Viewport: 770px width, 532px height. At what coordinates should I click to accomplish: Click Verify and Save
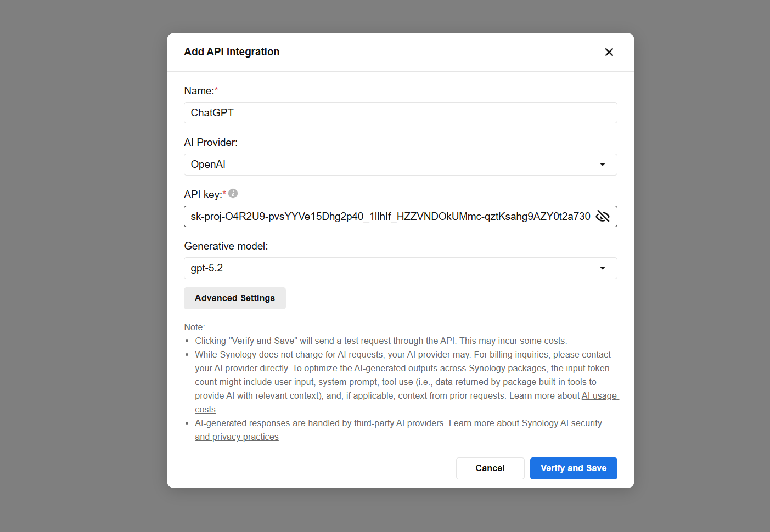tap(573, 468)
